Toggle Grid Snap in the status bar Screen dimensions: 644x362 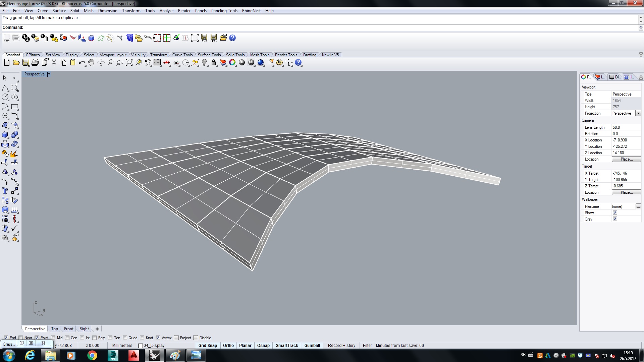tap(208, 346)
